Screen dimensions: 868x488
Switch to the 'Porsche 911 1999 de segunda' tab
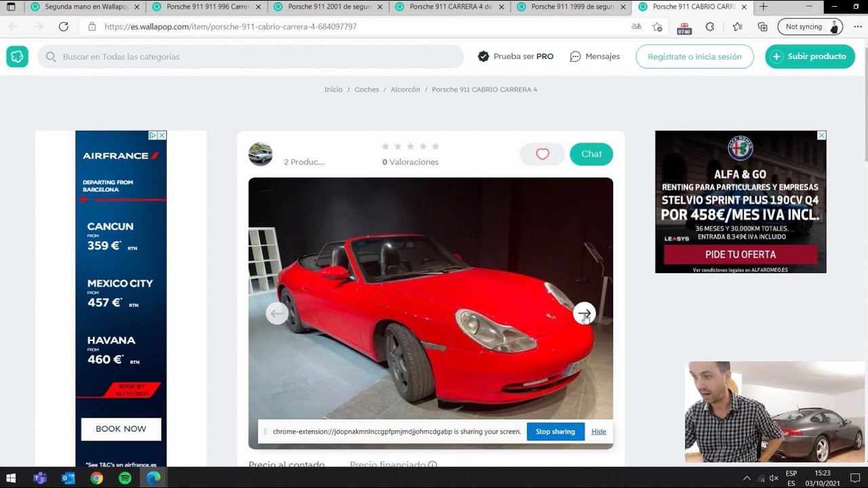click(x=572, y=7)
